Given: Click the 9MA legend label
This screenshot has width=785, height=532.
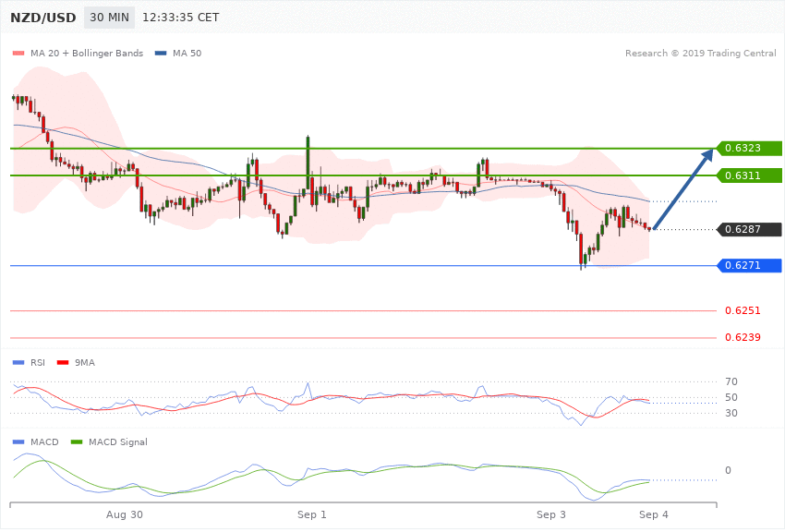Looking at the screenshot, I should [85, 362].
